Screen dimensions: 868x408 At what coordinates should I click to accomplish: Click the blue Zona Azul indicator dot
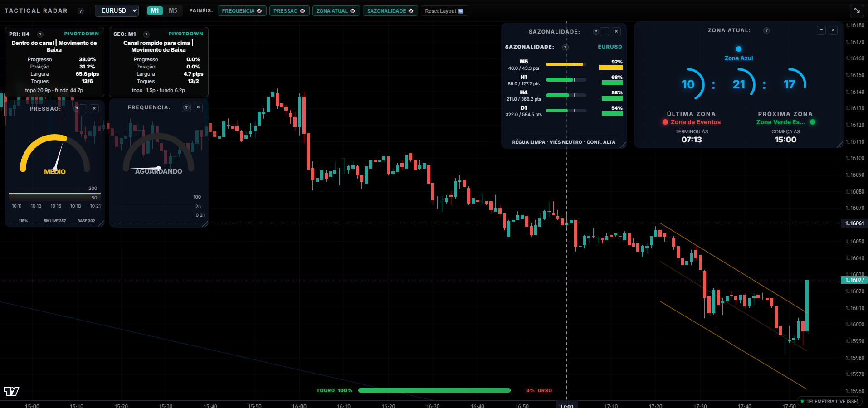coord(739,49)
